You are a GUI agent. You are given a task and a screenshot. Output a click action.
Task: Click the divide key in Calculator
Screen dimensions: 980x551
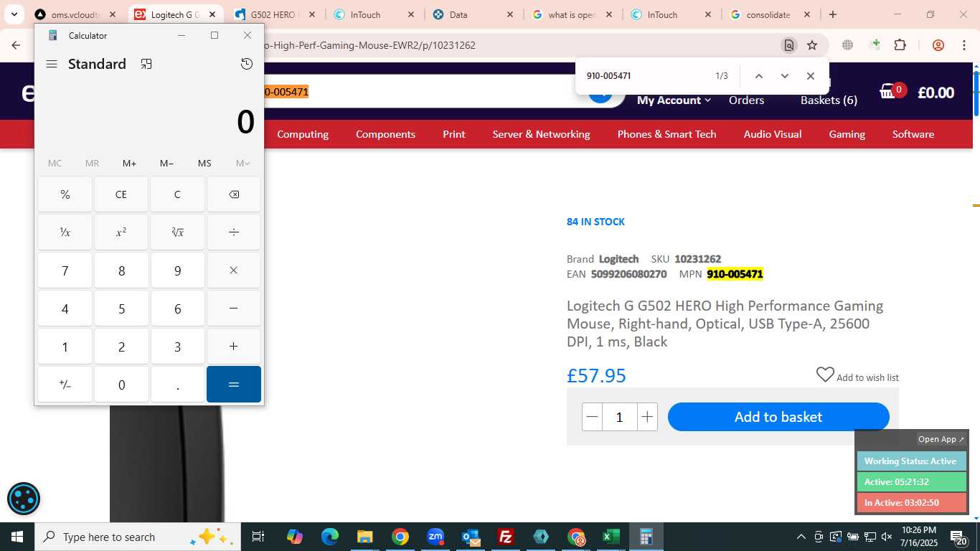(x=234, y=232)
